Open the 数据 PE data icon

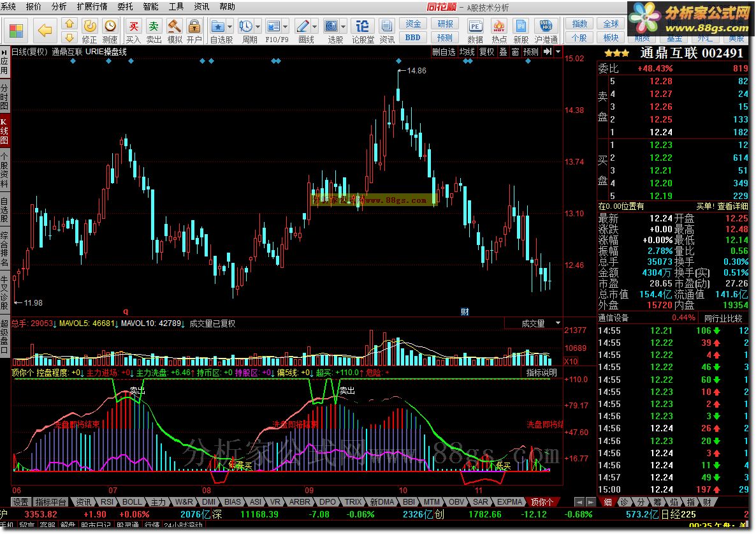click(475, 26)
